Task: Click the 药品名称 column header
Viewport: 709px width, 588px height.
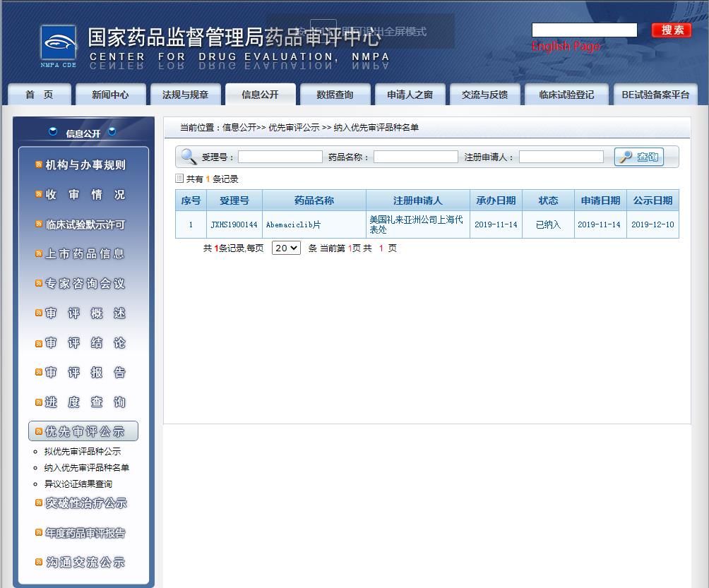Action: [314, 200]
